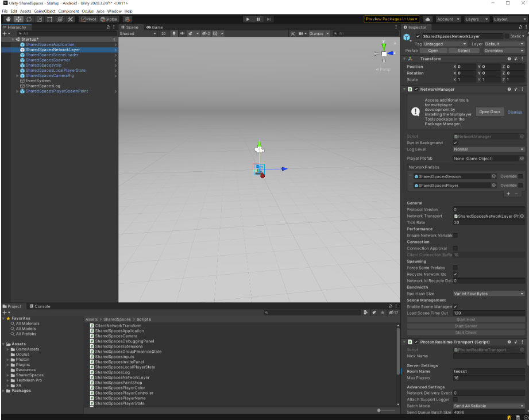Viewport: 529px width, 420px height.
Task: Click the Play button
Action: pos(248,19)
